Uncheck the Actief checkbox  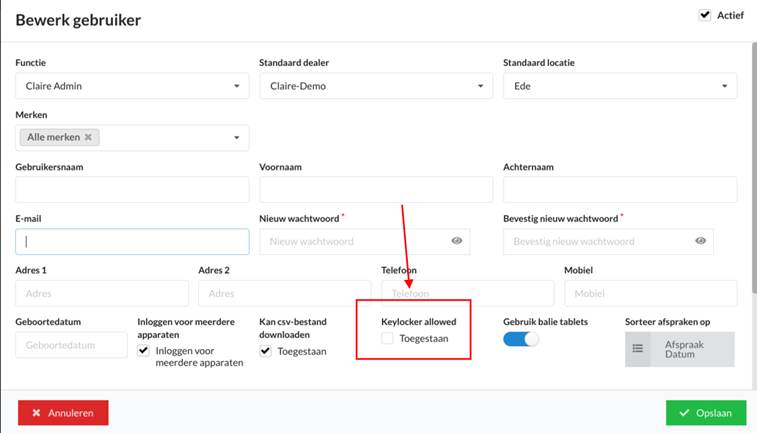[x=705, y=15]
